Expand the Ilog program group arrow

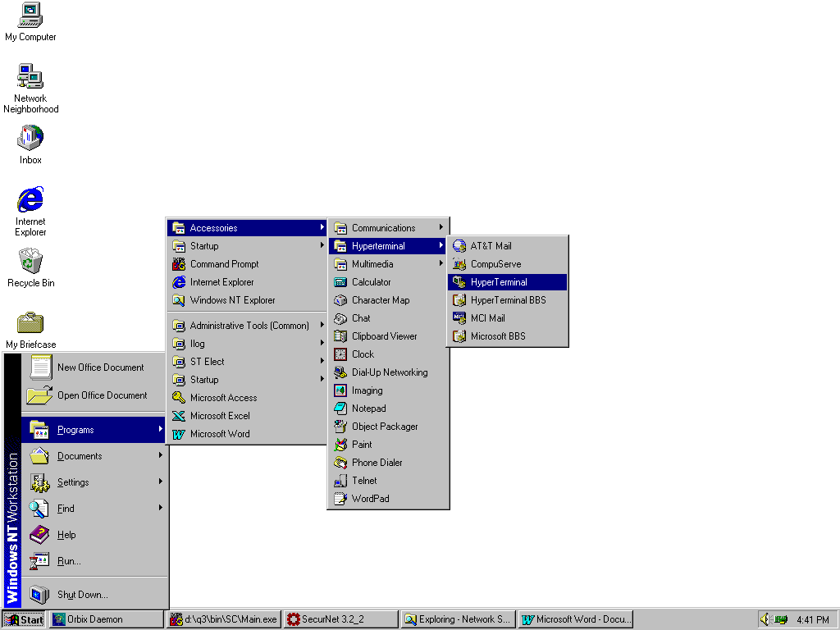click(x=322, y=343)
